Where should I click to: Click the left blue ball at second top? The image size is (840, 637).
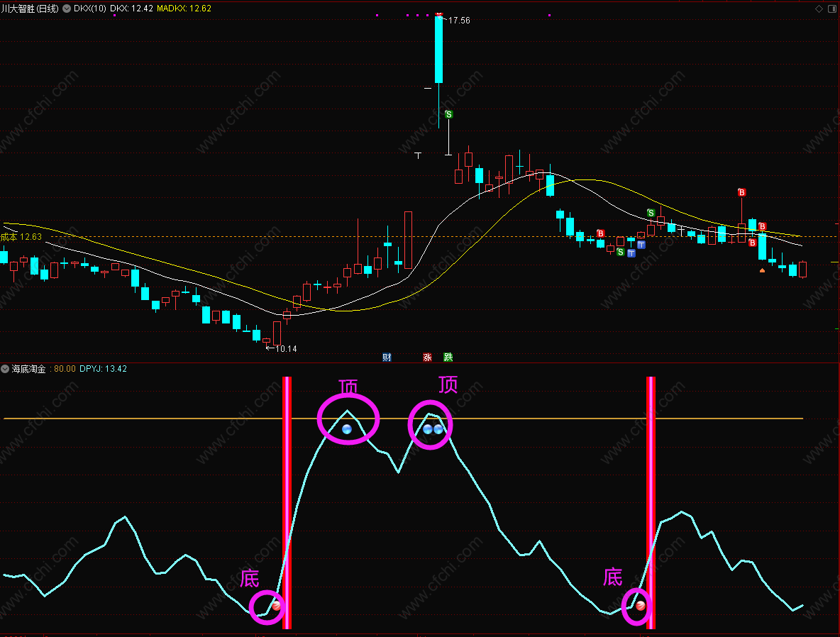click(428, 429)
